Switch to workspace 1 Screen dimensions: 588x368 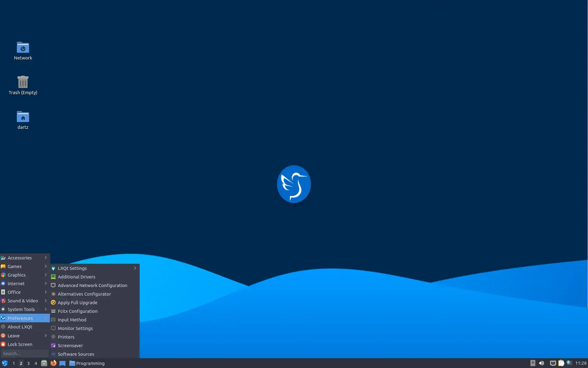click(x=13, y=363)
